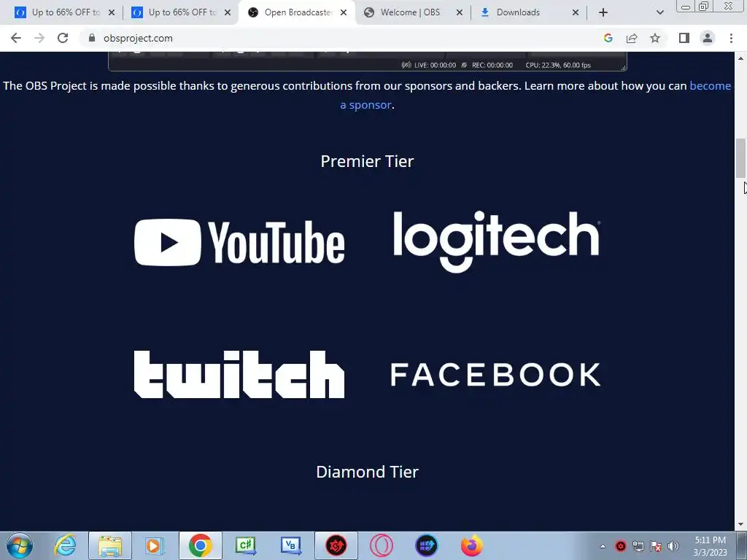
Task: Open the Facebook sponsor logo
Action: (x=495, y=374)
